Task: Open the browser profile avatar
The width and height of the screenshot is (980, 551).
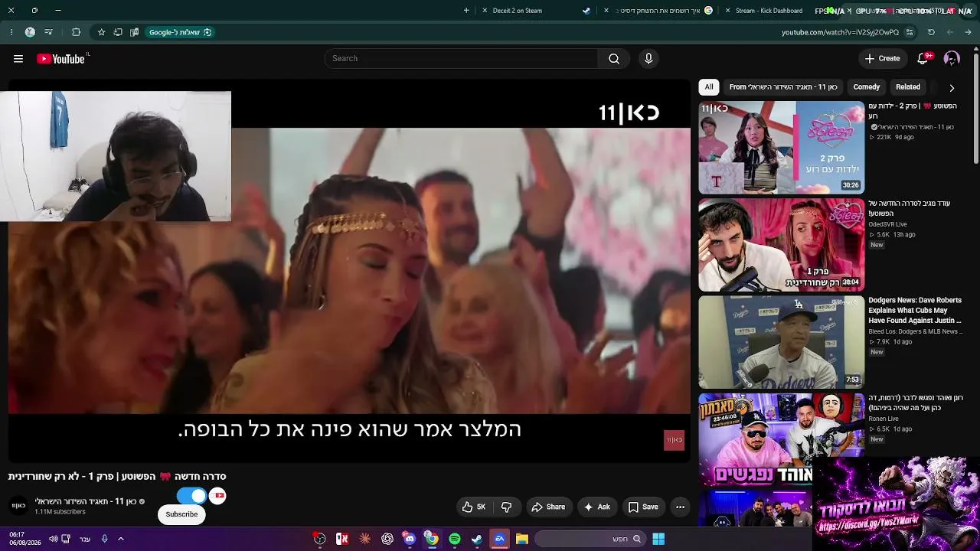Action: point(30,32)
